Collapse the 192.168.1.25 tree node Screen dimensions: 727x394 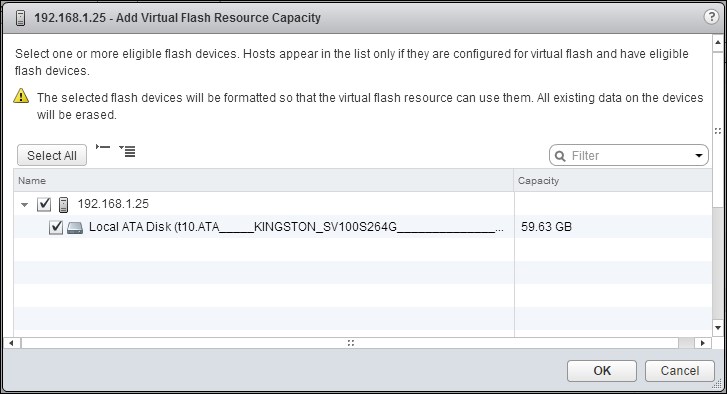25,204
